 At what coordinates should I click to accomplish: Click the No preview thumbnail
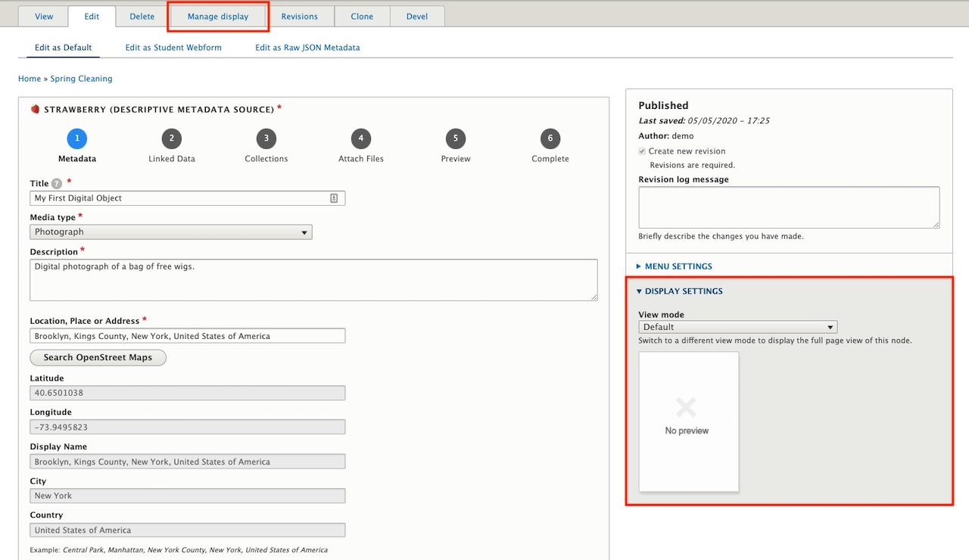coord(688,422)
